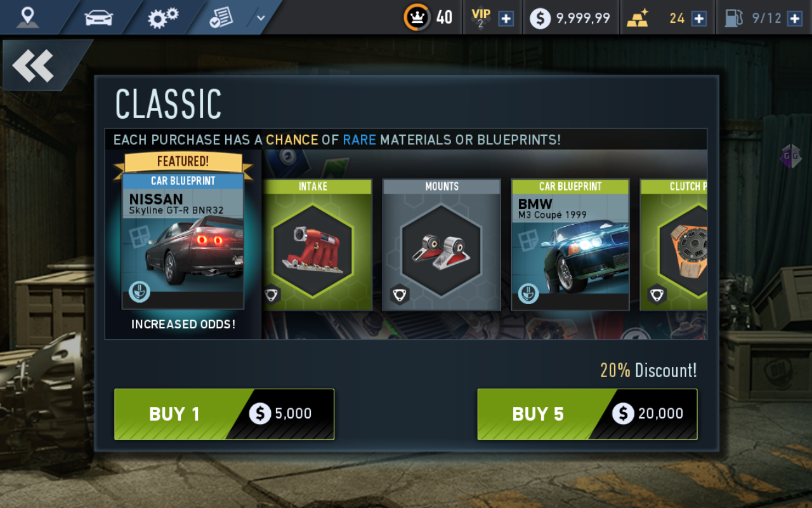Viewport: 812px width, 508px height.
Task: Refill fuel with the plus button
Action: 795,18
